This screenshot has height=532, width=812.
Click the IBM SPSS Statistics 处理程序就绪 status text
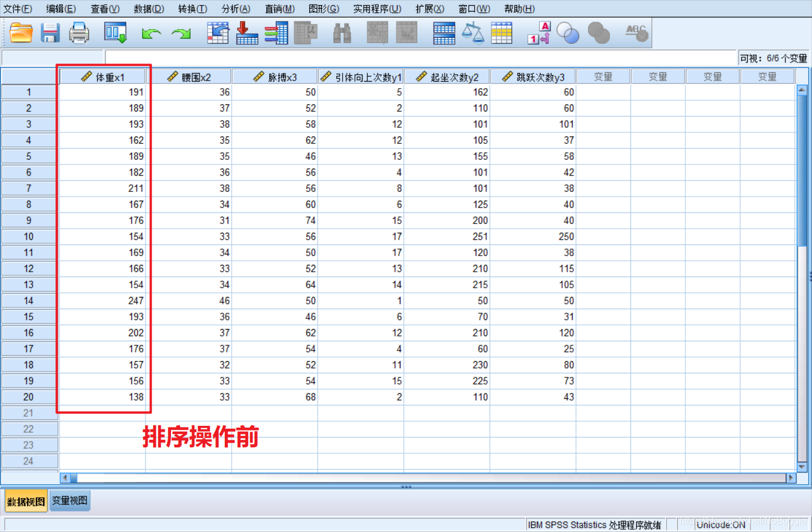594,524
